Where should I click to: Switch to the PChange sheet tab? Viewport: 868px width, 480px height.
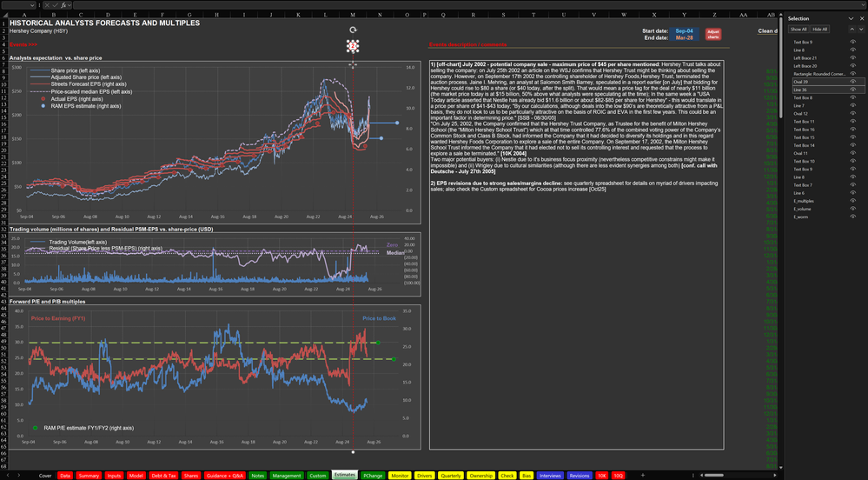(x=373, y=476)
